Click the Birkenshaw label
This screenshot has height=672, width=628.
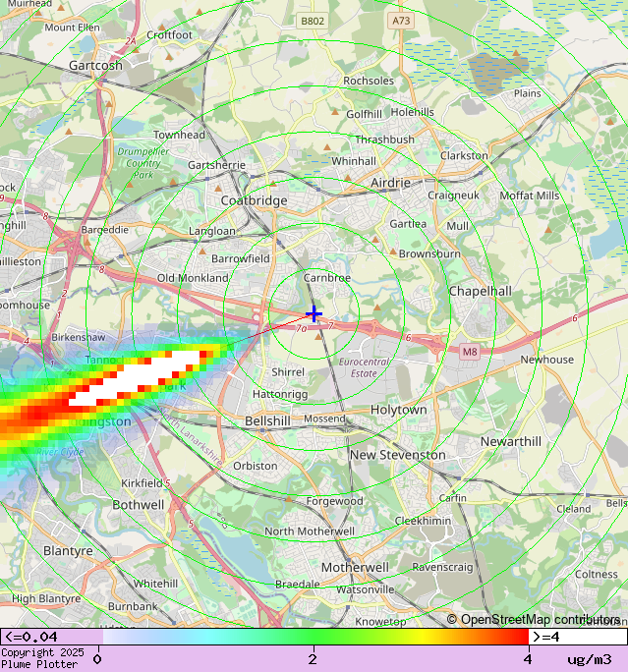click(78, 337)
